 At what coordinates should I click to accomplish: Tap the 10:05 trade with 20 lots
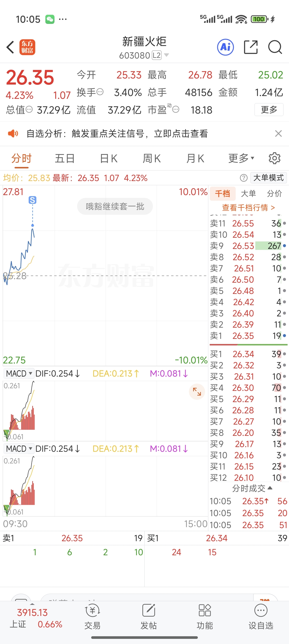248,513
